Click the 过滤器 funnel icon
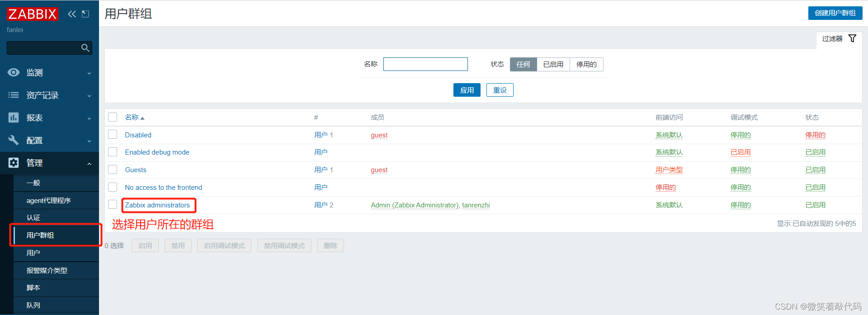 pos(852,38)
